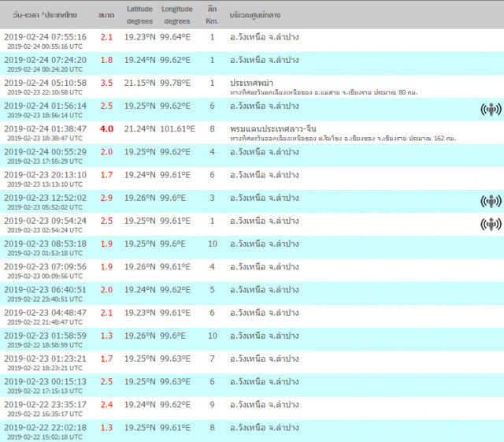Open the 2019-02-23 20:13:10 event entry
This screenshot has width=504, height=442.
click(x=252, y=179)
